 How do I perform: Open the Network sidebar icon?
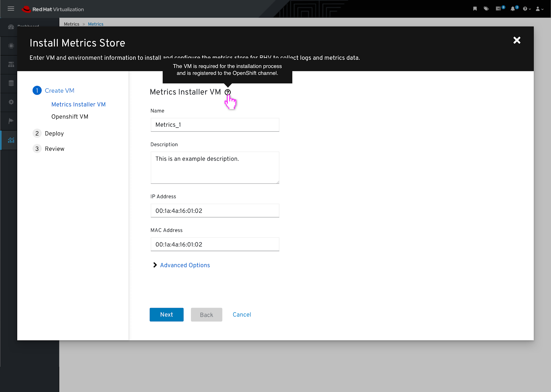point(11,64)
